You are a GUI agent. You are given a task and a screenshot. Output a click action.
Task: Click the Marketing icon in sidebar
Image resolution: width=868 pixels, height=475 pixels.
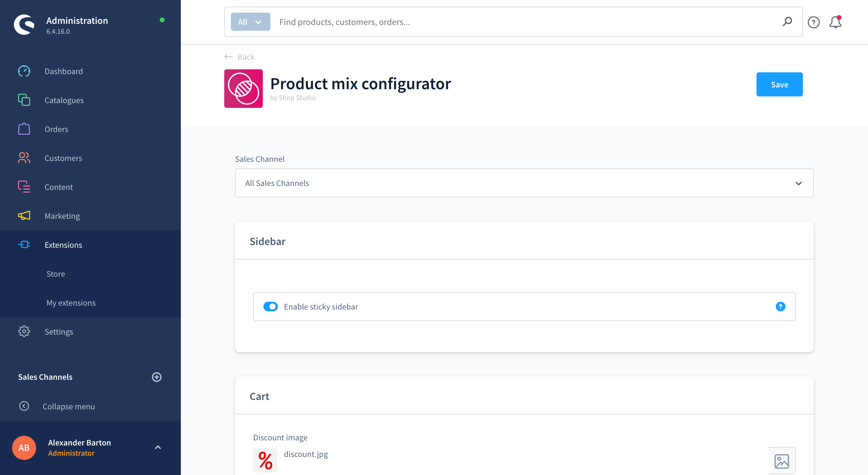coord(24,215)
